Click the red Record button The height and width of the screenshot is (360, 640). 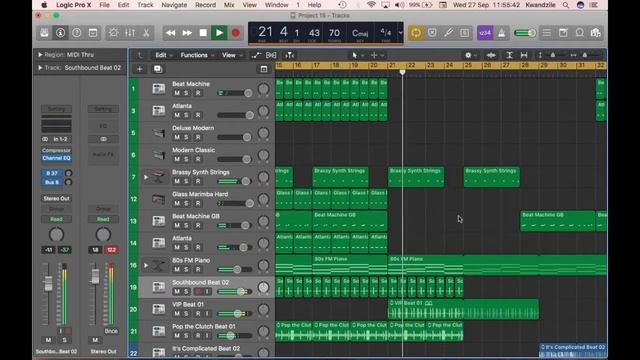(236, 33)
